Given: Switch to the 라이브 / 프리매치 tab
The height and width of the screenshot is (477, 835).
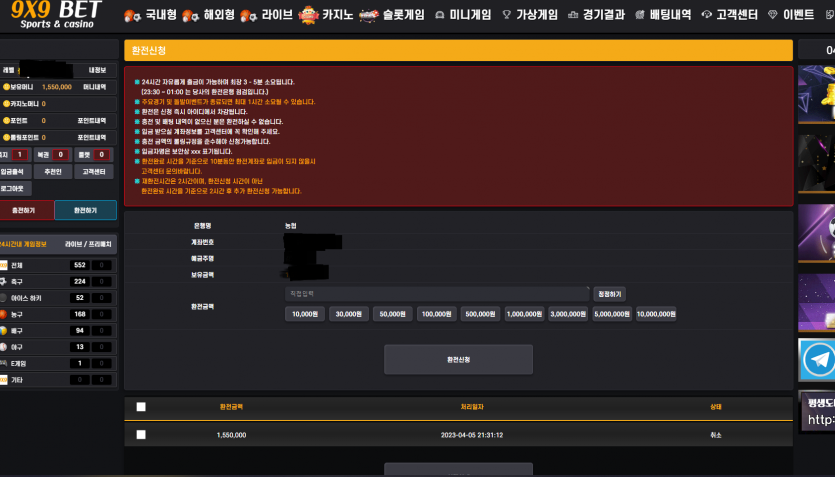Looking at the screenshot, I should (87, 244).
